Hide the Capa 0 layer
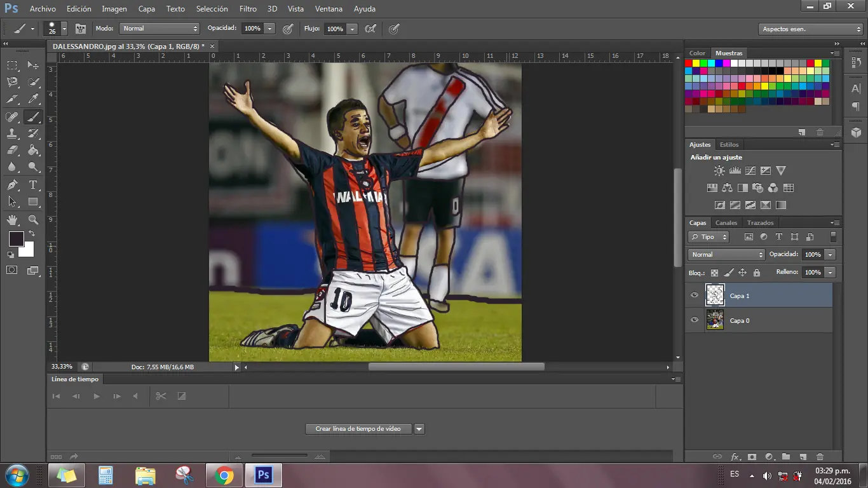This screenshot has height=488, width=868. (695, 320)
